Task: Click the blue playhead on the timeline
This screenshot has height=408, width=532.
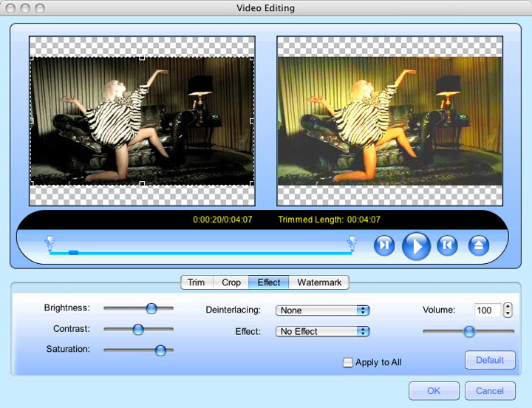Action: [x=73, y=253]
